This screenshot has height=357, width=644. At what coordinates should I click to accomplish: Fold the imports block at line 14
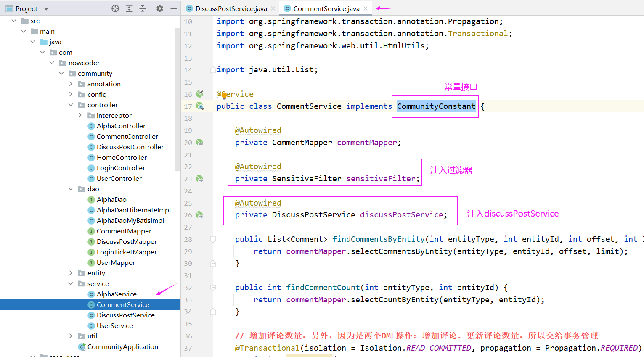click(x=213, y=70)
